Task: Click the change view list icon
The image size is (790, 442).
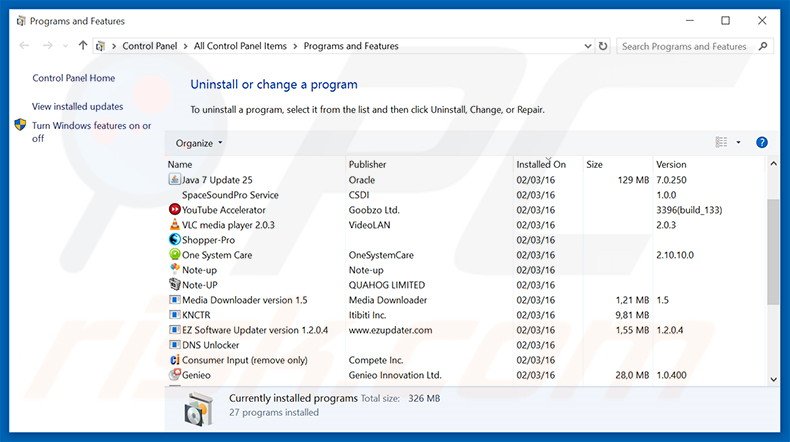Action: coord(721,143)
